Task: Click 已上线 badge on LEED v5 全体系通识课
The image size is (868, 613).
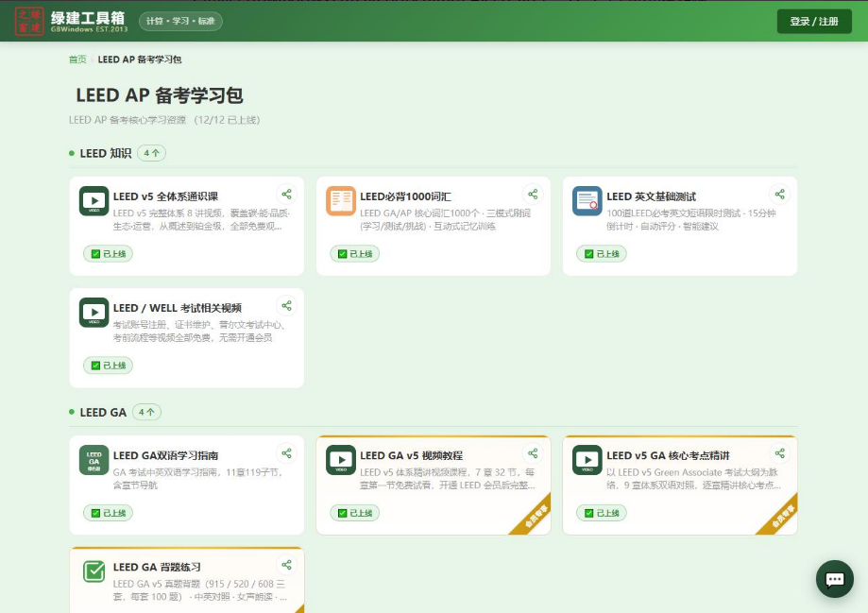Action: (x=108, y=254)
